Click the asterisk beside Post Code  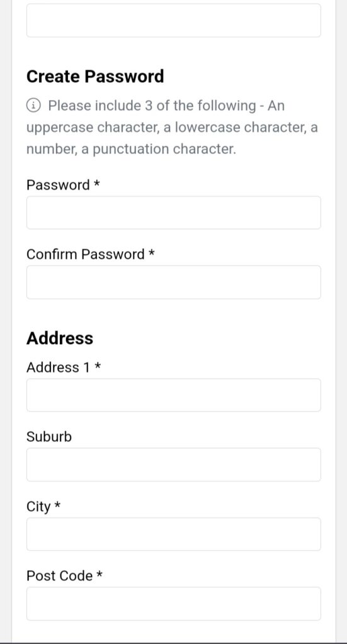coord(99,574)
